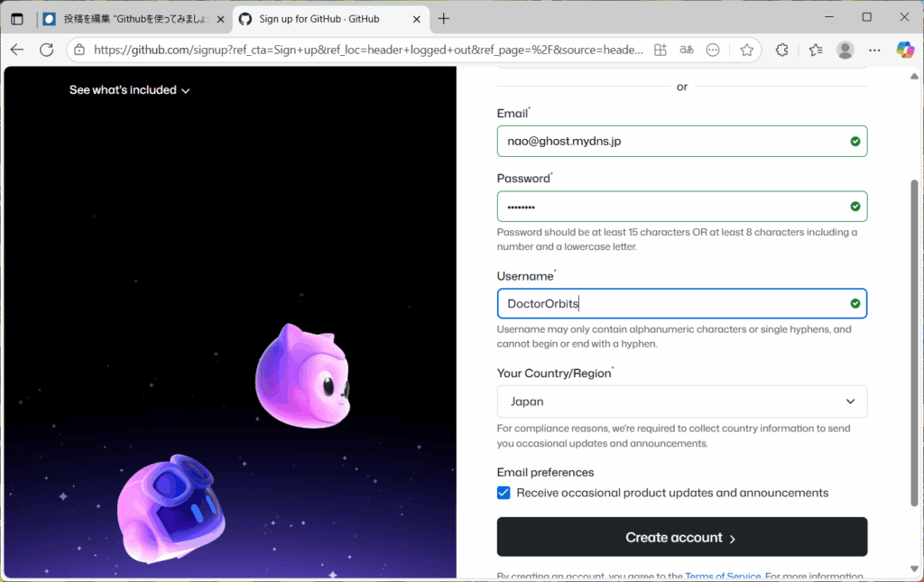Image resolution: width=924 pixels, height=582 pixels.
Task: Click the browser back arrow
Action: (17, 50)
